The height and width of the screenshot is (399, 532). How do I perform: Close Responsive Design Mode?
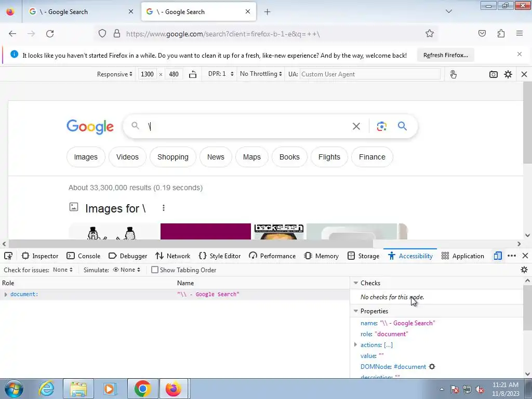(x=524, y=74)
